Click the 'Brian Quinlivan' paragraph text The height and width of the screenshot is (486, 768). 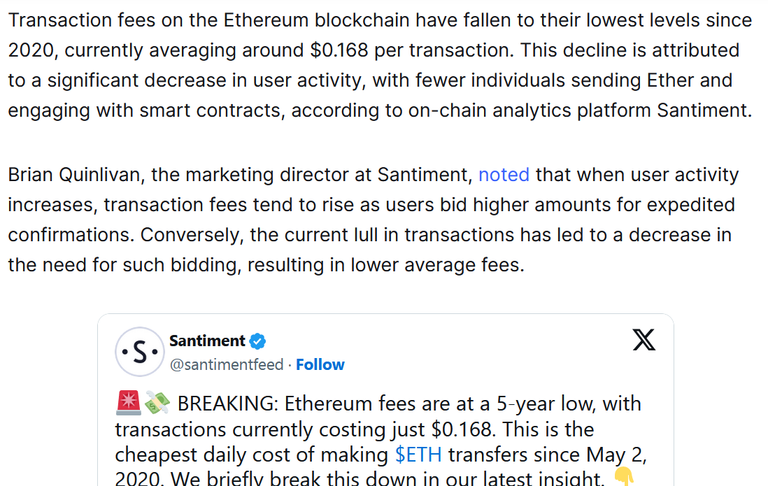click(x=373, y=220)
